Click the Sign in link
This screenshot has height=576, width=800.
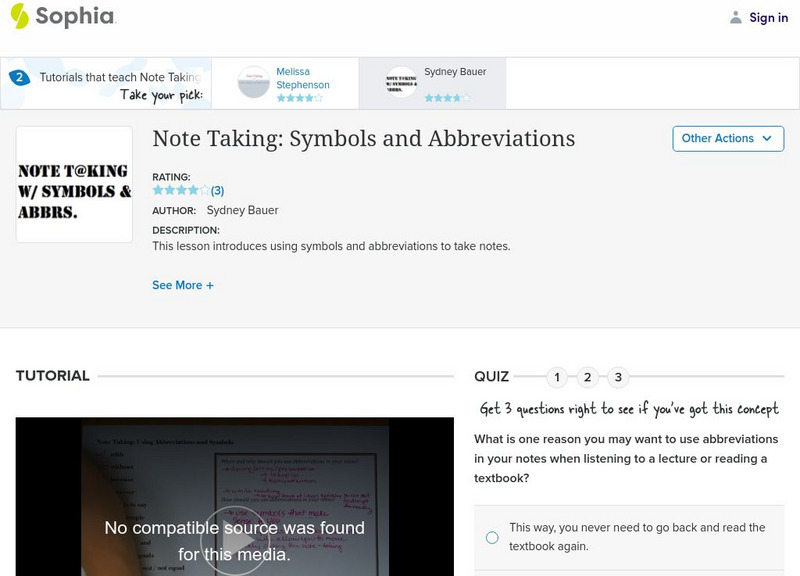[x=768, y=16]
